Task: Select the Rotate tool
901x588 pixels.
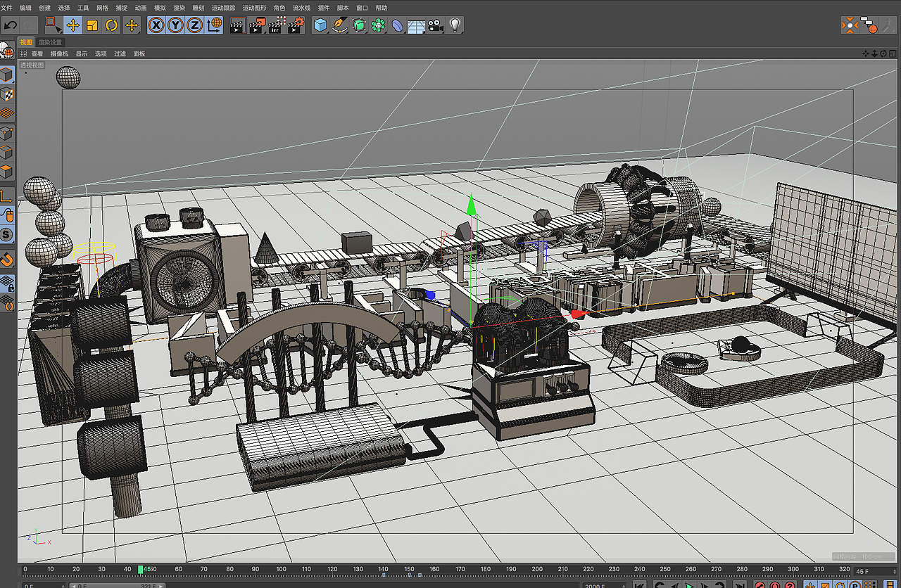Action: pyautogui.click(x=111, y=25)
